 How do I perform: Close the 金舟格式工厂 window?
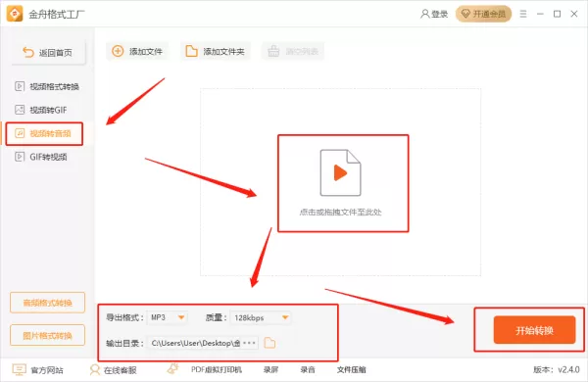pyautogui.click(x=574, y=14)
